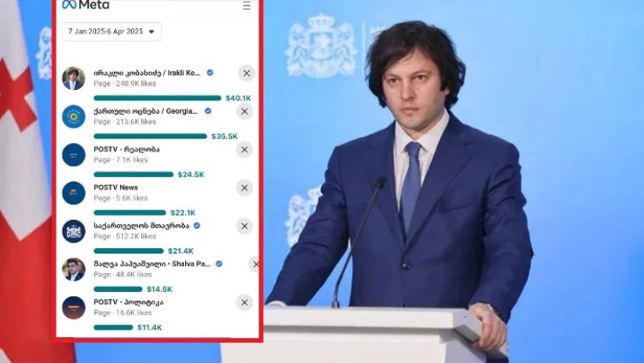Image resolution: width=644 pixels, height=363 pixels.
Task: Click the $35.5K Georgian Dream spending bar
Action: tap(151, 136)
